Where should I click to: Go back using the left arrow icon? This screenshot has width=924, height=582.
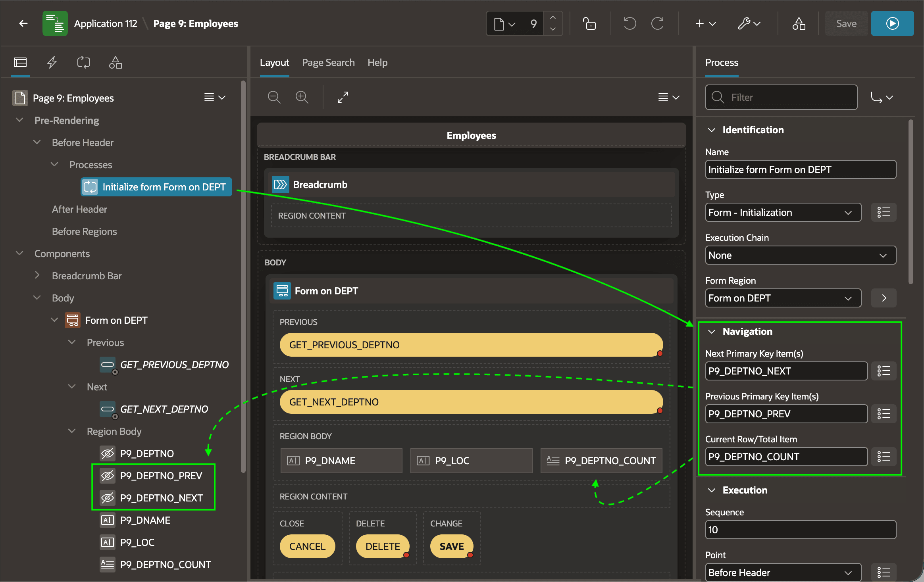tap(23, 23)
